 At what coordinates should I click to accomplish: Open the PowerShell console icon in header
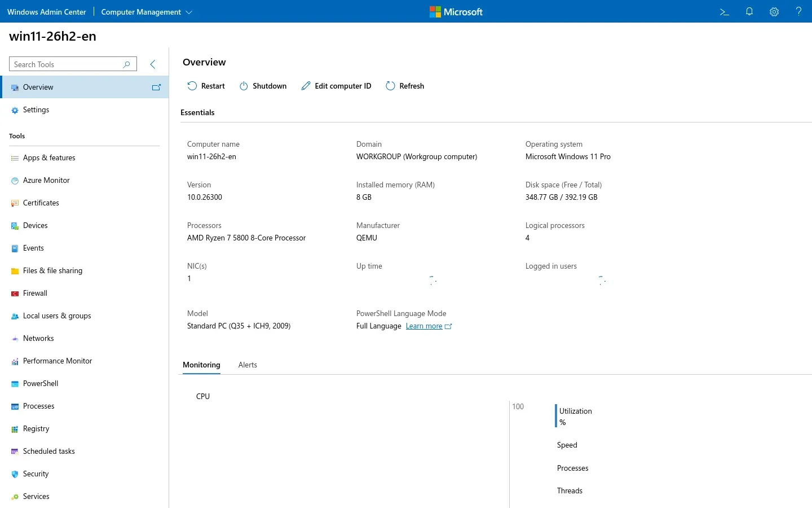coord(725,12)
